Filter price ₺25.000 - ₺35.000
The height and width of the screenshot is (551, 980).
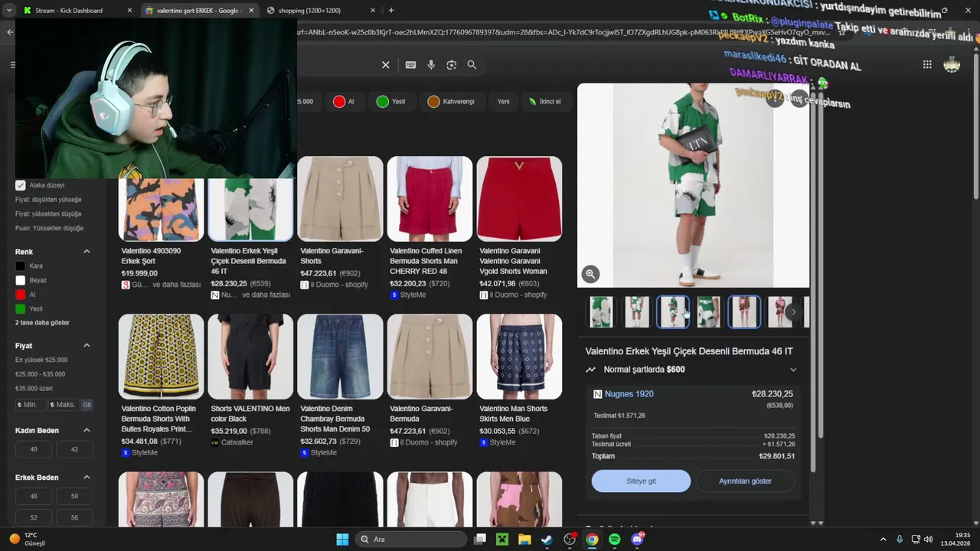40,374
